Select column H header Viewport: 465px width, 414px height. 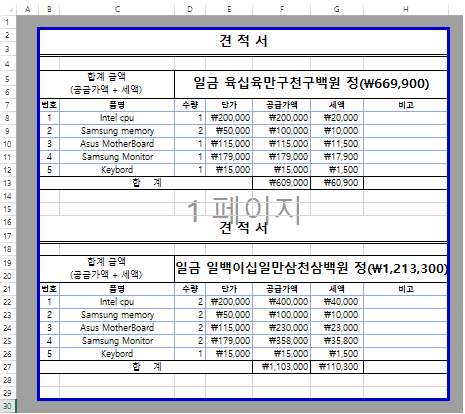point(405,9)
